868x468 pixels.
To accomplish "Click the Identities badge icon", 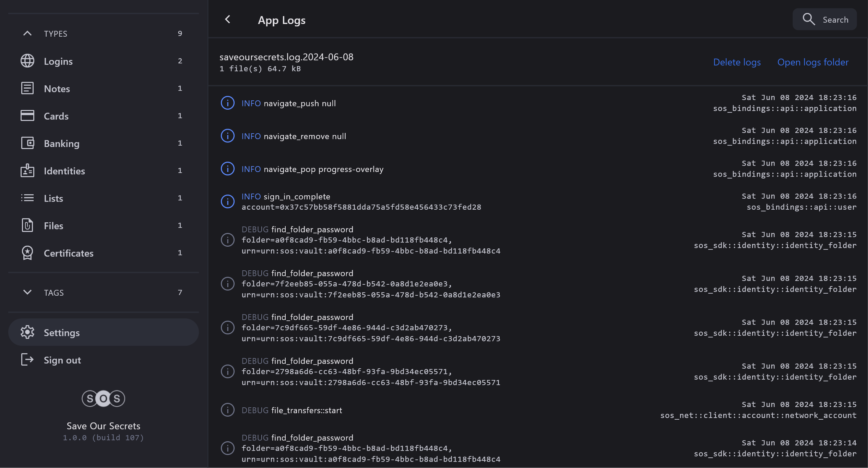I will tap(27, 171).
